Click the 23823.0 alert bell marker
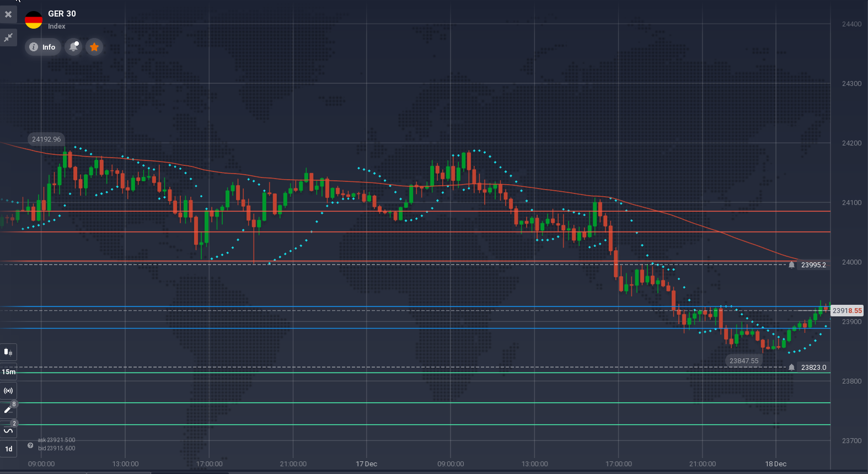Viewport: 868px width, 474px height. click(x=792, y=368)
